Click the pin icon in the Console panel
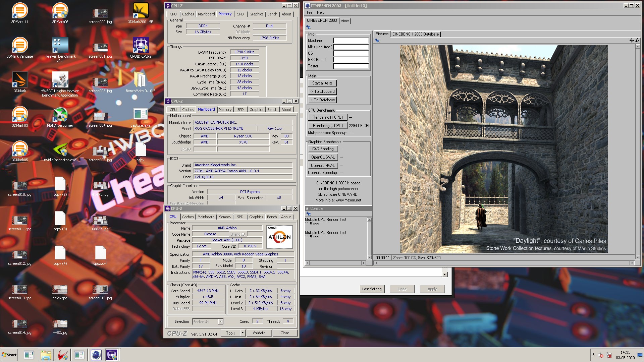The height and width of the screenshot is (362, 644). coord(309,214)
